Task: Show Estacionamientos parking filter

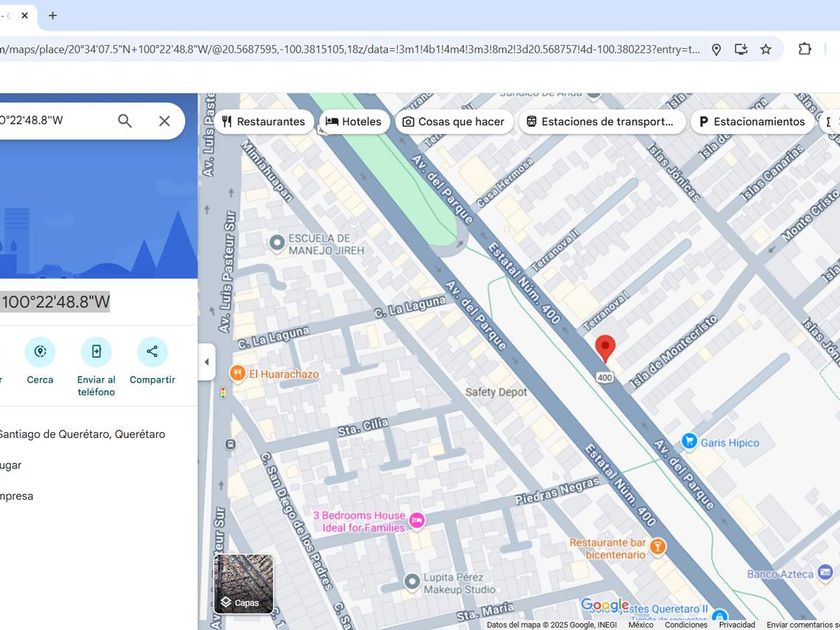Action: tap(751, 122)
